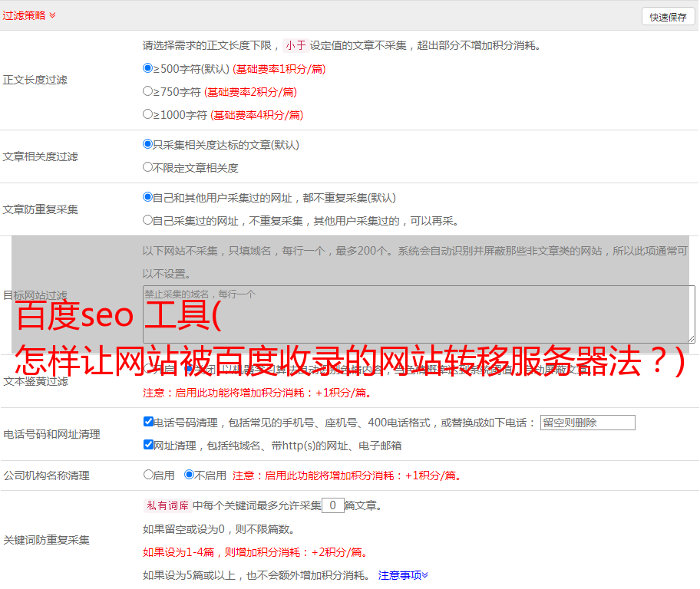Click the article count field showing 0
Viewport: 700px width, 589px height.
tap(333, 505)
